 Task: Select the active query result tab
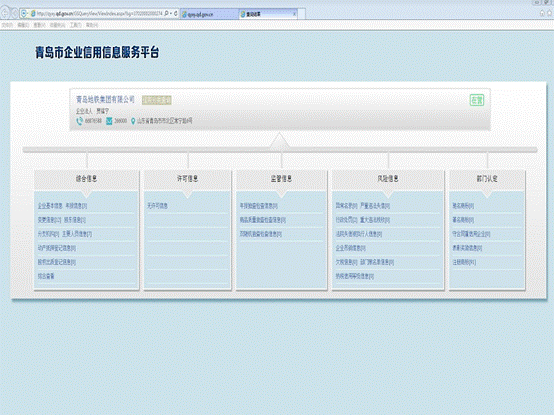268,14
